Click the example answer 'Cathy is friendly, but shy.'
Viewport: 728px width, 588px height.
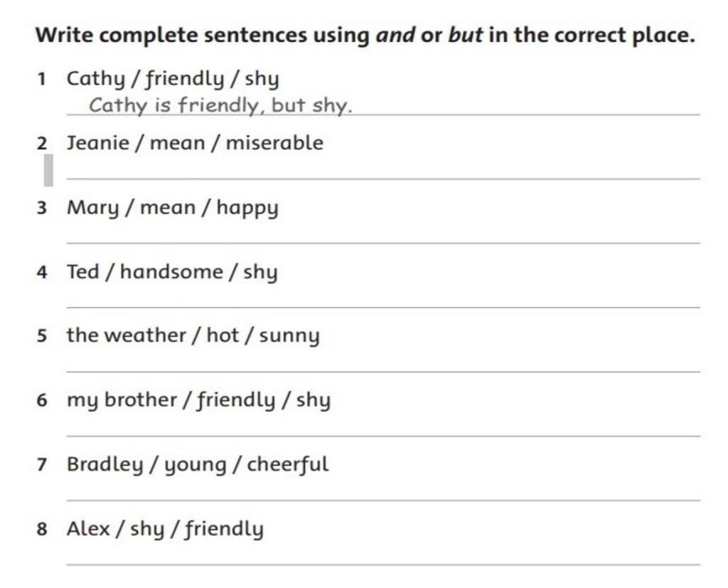(220, 105)
